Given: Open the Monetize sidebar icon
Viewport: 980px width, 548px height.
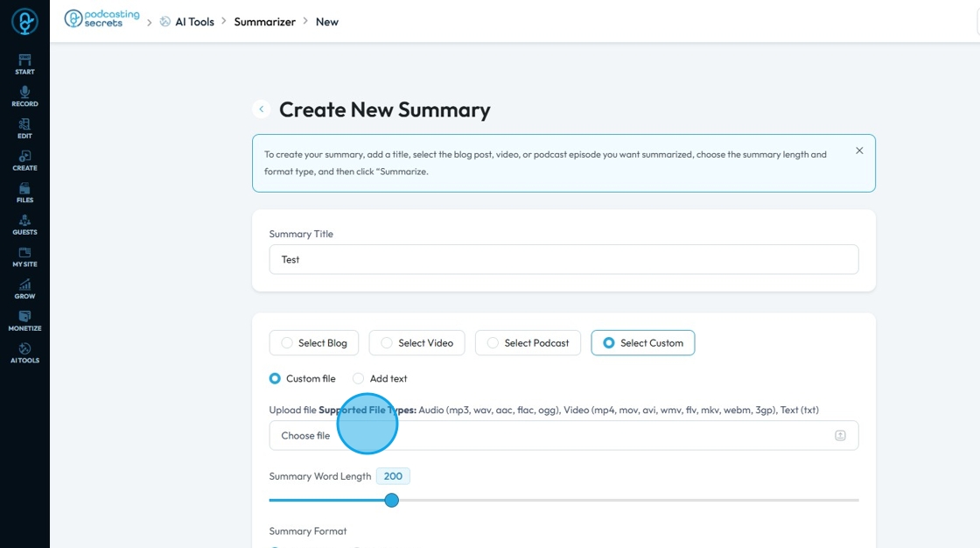Looking at the screenshot, I should point(24,320).
